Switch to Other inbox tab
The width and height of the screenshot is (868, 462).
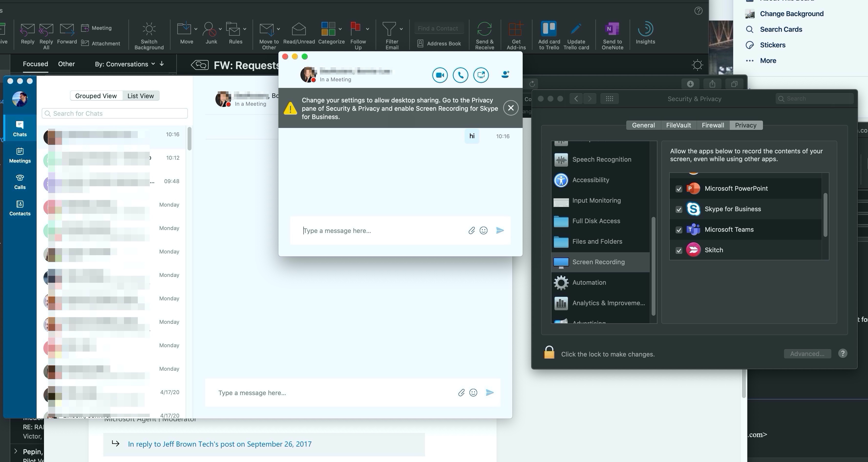pyautogui.click(x=66, y=64)
